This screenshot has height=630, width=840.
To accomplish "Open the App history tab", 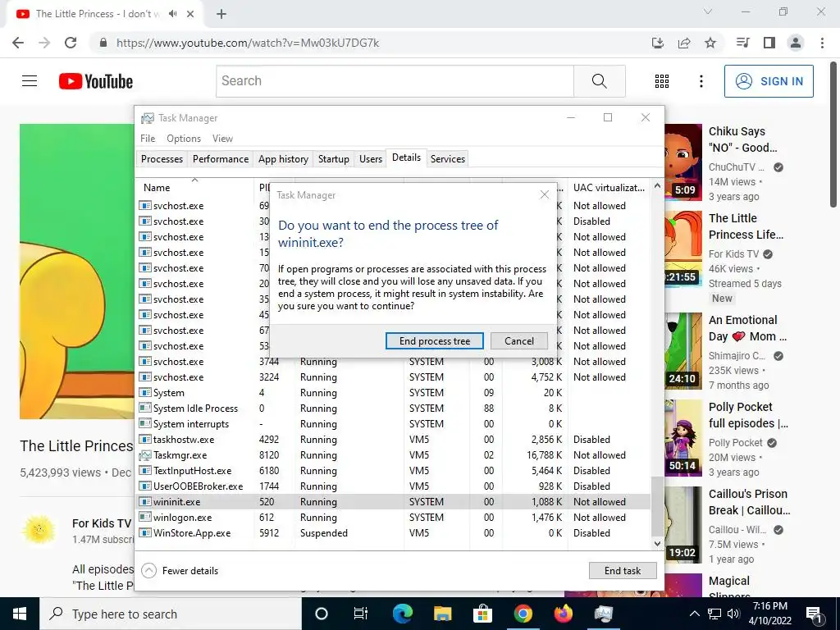I will click(x=283, y=159).
